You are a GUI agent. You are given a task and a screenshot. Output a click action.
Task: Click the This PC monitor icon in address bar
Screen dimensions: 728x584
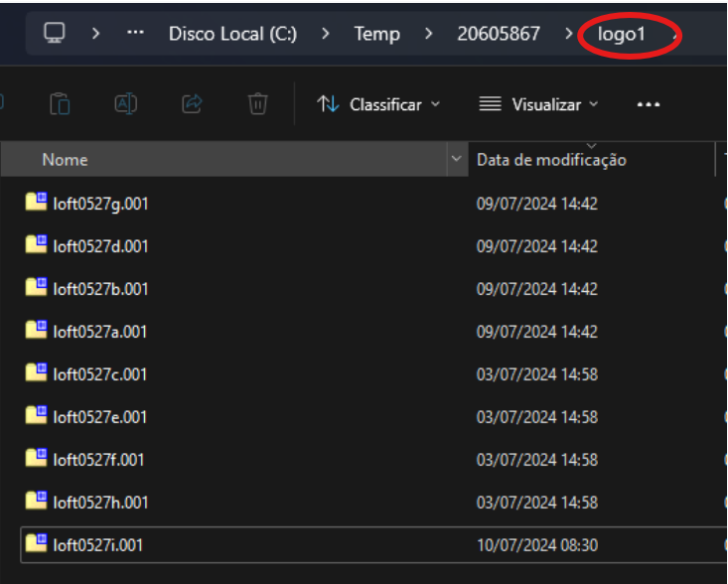(x=55, y=33)
